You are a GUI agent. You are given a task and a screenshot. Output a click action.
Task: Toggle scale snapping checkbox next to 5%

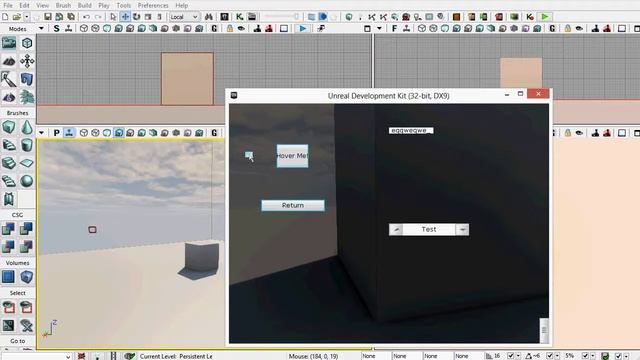585,356
